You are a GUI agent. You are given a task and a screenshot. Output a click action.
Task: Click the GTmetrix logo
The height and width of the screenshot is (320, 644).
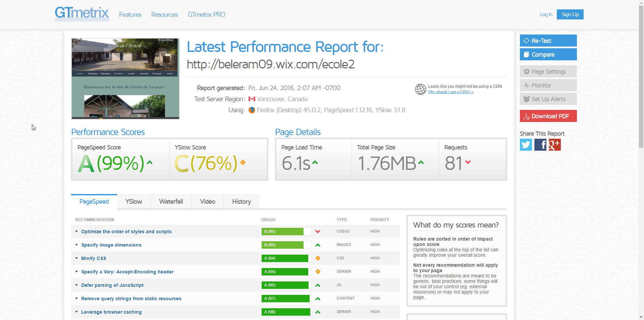point(82,14)
